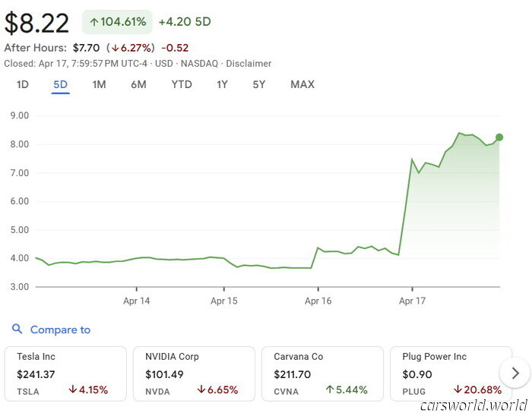Click the Apr 16 date marker

tap(318, 301)
